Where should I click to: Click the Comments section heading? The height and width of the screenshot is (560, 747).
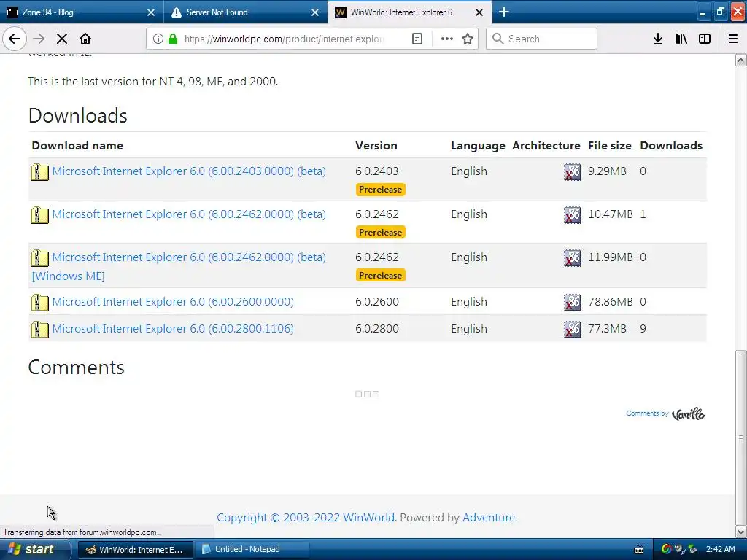(x=76, y=367)
